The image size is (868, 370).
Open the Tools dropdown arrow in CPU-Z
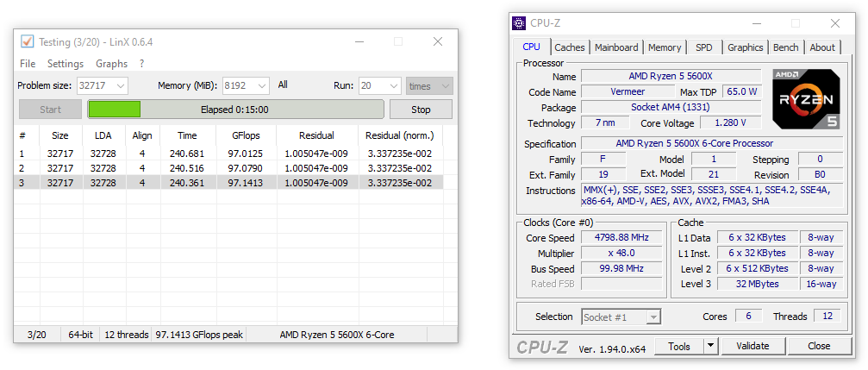[x=710, y=346]
